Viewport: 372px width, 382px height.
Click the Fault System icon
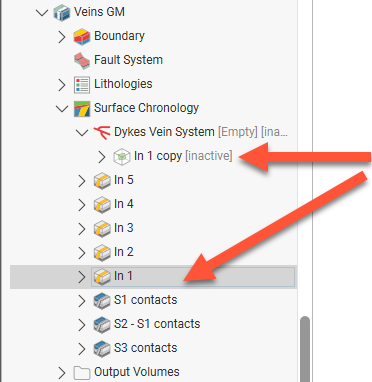pyautogui.click(x=82, y=60)
